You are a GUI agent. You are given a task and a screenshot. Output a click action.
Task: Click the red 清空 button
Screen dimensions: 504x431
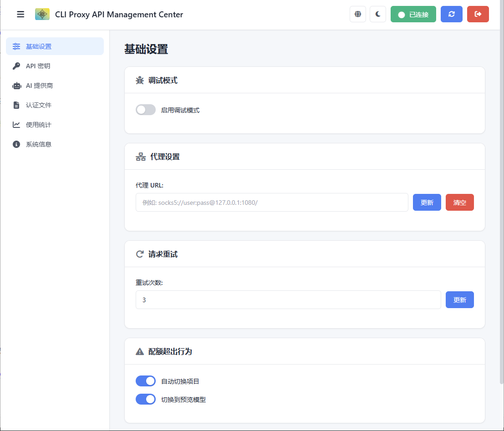pos(459,203)
